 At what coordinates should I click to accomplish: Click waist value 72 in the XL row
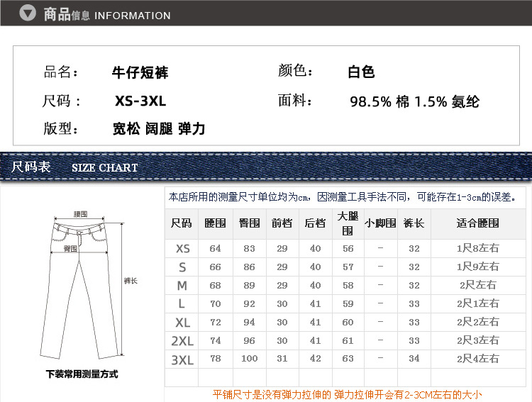click(215, 323)
